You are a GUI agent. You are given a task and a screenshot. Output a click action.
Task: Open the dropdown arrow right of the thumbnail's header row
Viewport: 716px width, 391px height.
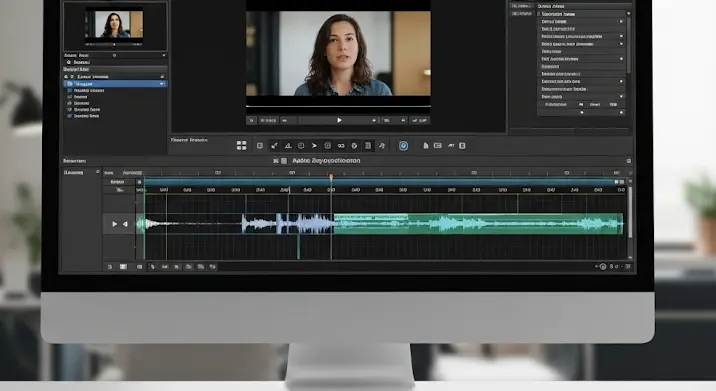tap(163, 55)
